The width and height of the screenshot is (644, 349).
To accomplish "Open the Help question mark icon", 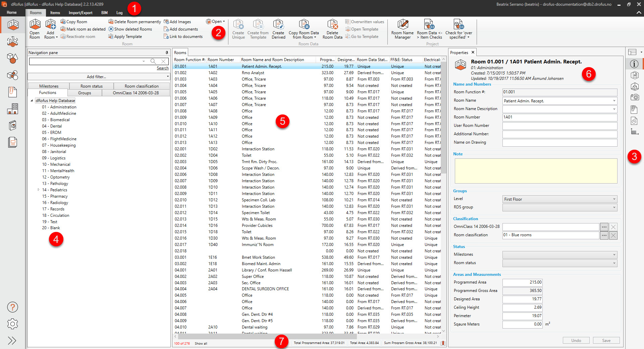I will pos(12,307).
